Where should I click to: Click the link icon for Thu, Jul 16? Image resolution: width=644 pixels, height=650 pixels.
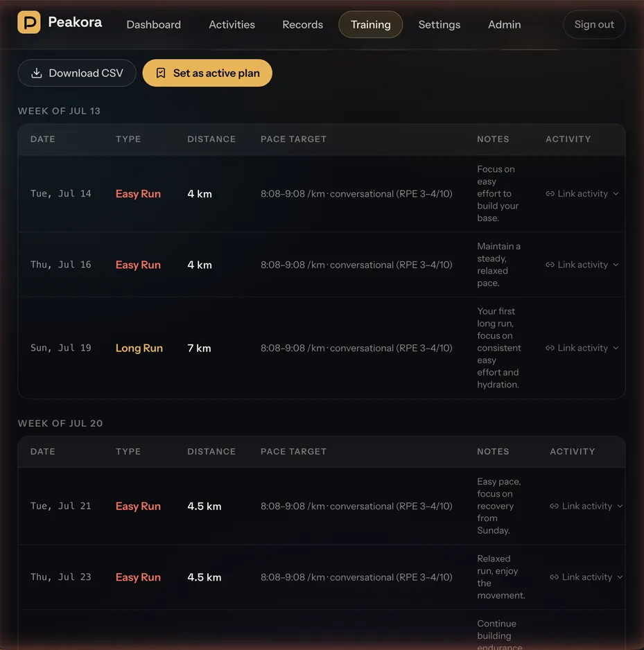pos(550,265)
